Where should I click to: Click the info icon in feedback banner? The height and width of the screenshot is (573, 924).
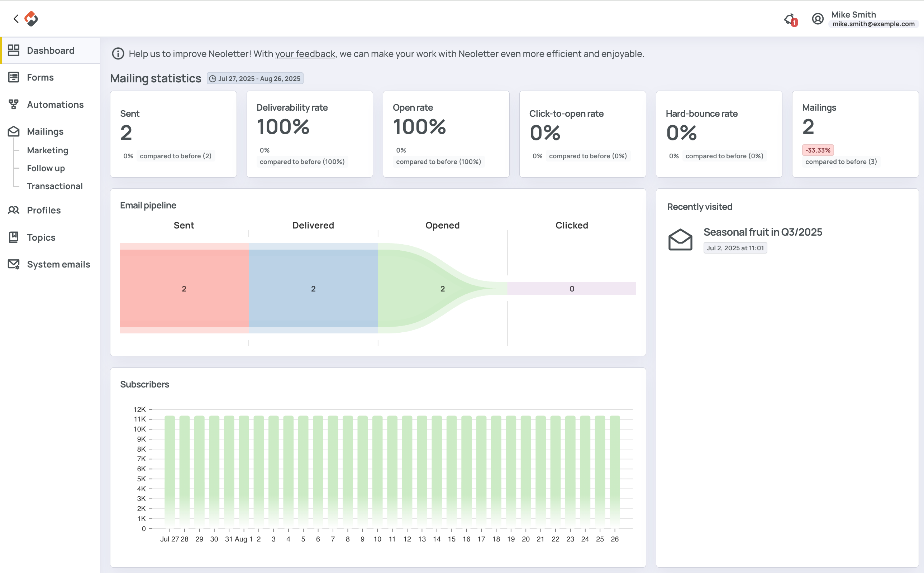click(x=118, y=54)
